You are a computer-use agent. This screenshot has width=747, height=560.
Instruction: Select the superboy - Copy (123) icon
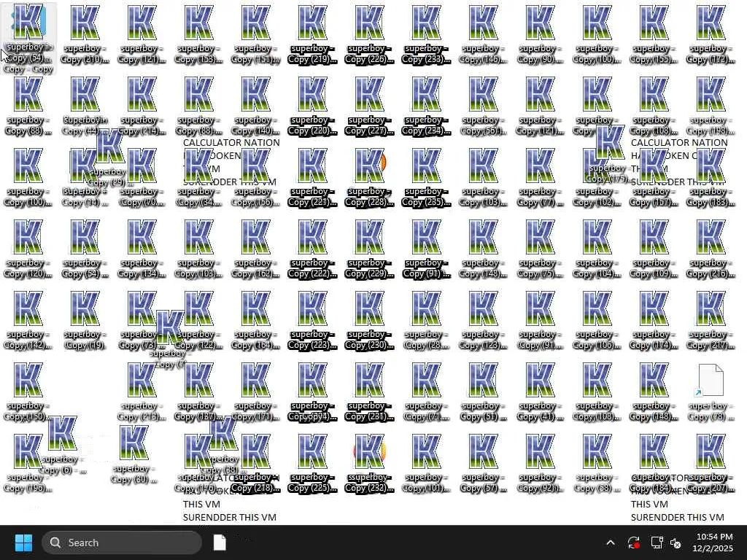pyautogui.click(x=483, y=320)
